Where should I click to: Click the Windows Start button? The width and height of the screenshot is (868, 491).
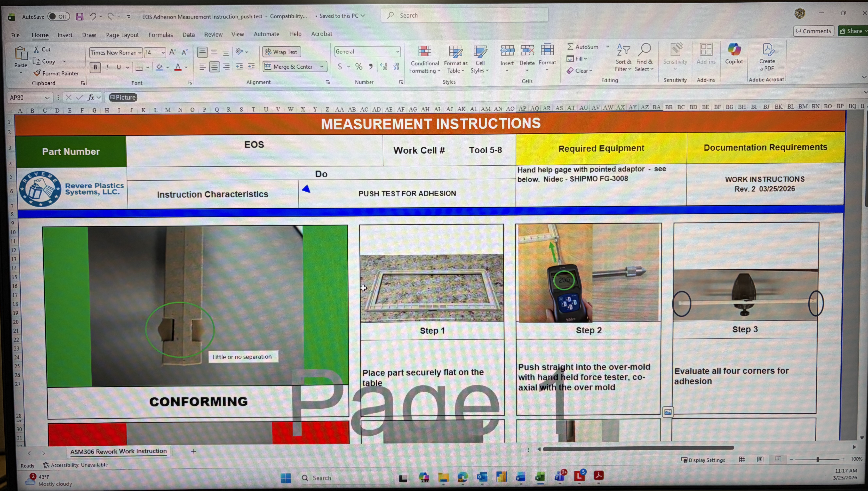tap(286, 478)
